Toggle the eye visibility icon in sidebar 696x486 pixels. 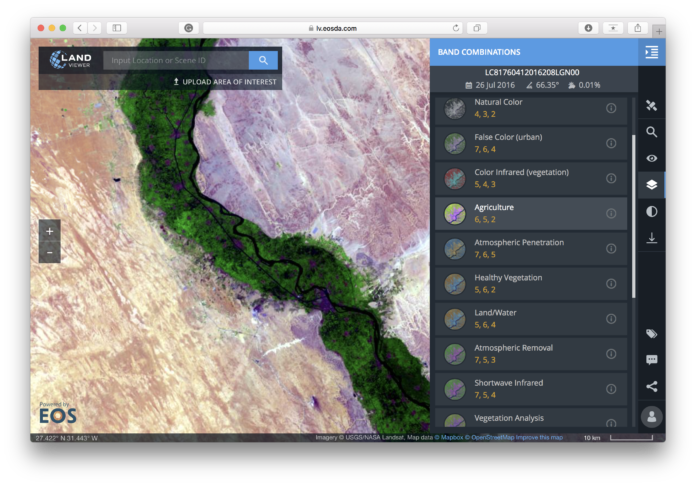pos(651,158)
